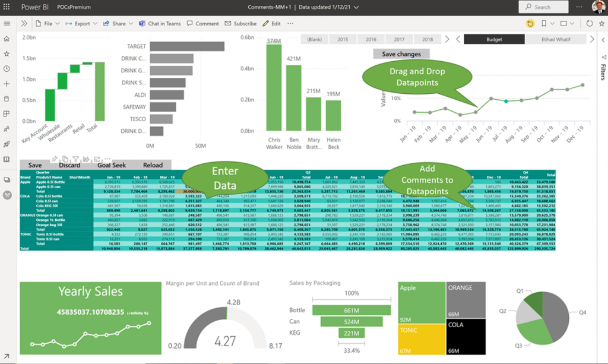Screen dimensions: 608x364
Task: Select year 2016 in the slicer
Action: pyautogui.click(x=371, y=39)
